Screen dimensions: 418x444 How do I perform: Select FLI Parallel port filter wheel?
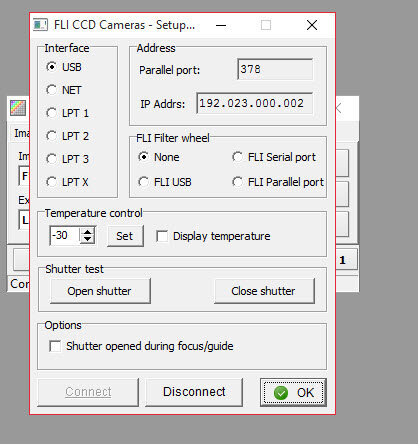[237, 182]
